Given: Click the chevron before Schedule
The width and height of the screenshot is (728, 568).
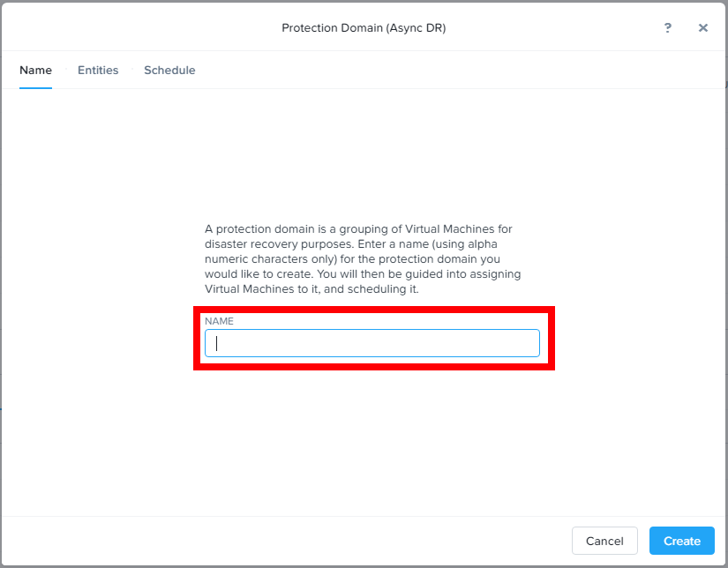Looking at the screenshot, I should 134,70.
